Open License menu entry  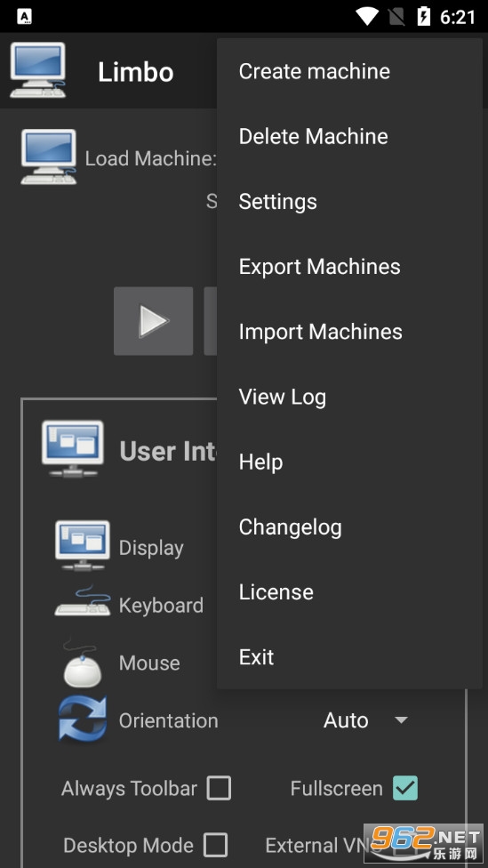point(349,592)
